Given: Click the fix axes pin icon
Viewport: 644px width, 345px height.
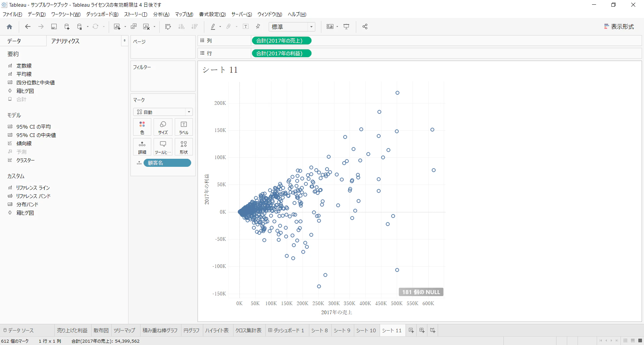Looking at the screenshot, I should (258, 27).
